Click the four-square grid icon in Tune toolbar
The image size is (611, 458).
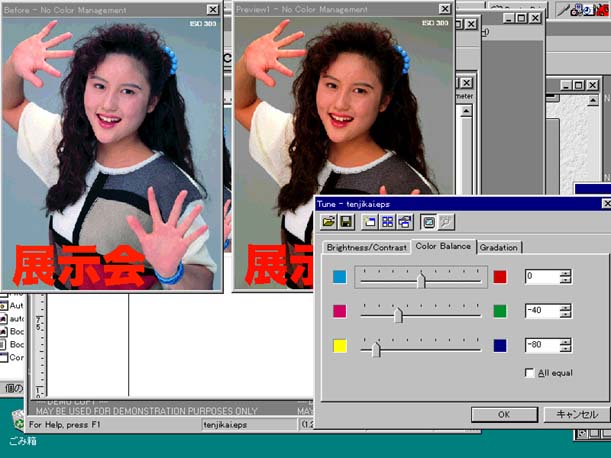tap(387, 220)
